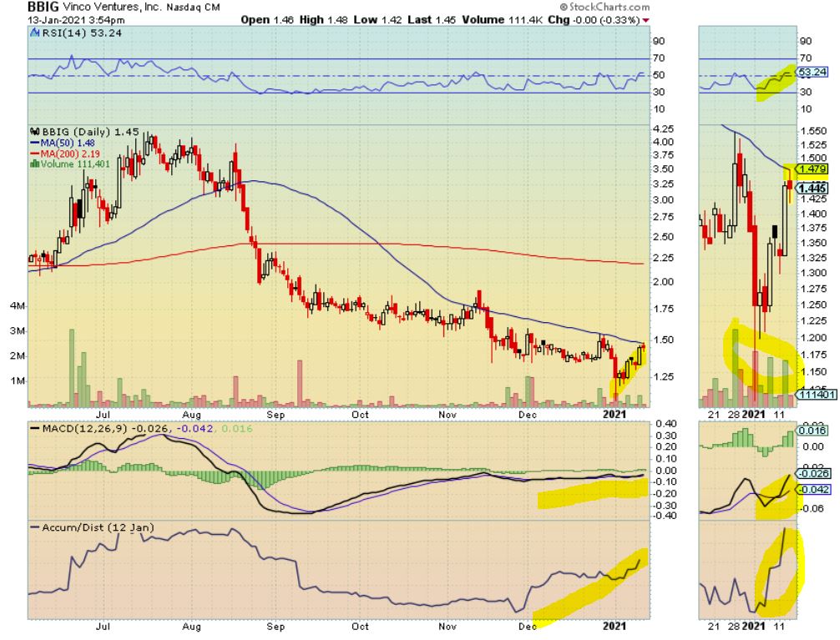This screenshot has height=640, width=840.
Task: Click the Chg -0.00 (-0.33%) value
Action: pos(595,20)
